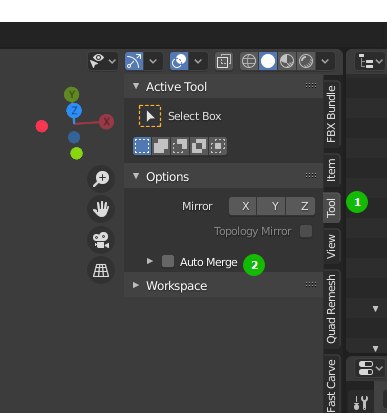Click the X axis on navigation gizmo
Screen dimensions: 387x413
pos(106,122)
